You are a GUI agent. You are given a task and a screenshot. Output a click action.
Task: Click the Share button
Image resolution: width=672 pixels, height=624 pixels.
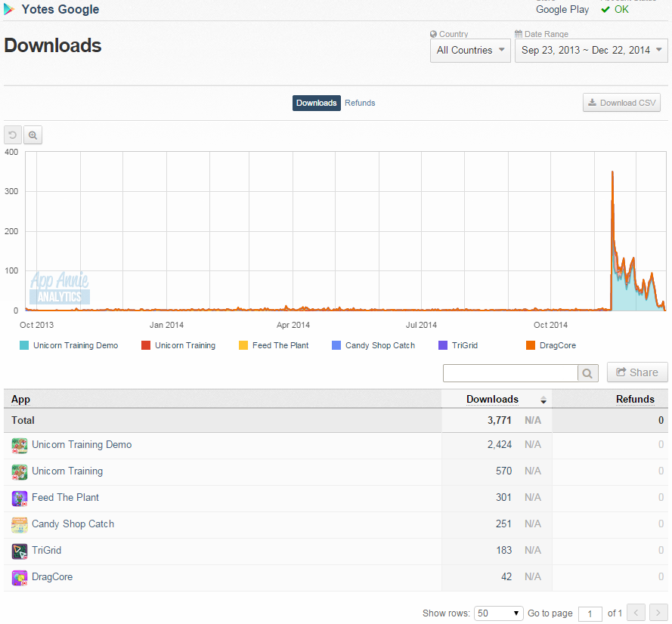(637, 372)
